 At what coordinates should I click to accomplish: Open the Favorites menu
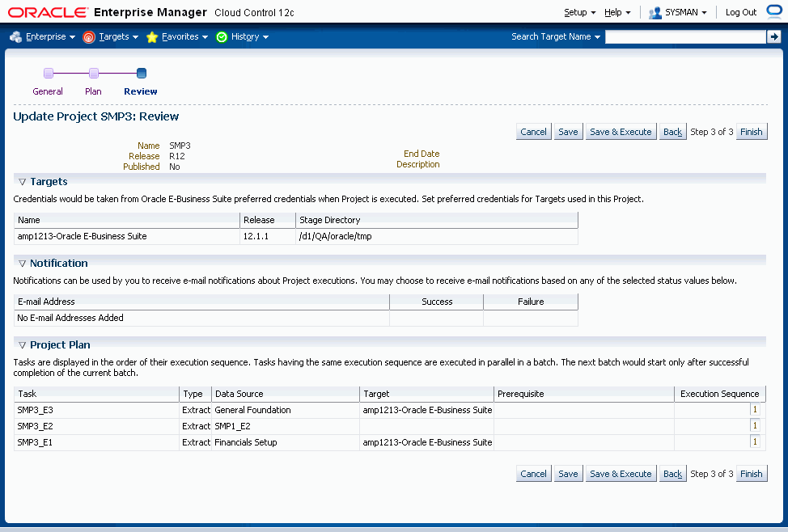(x=184, y=36)
